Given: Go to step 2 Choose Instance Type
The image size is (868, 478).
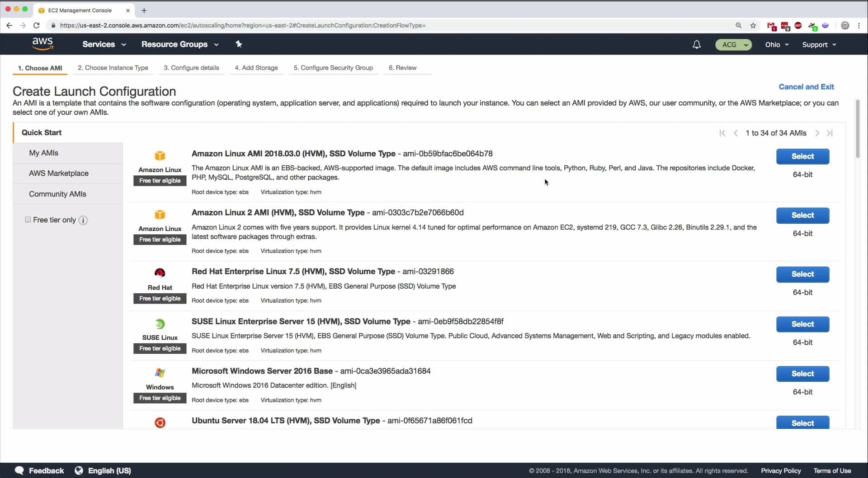Looking at the screenshot, I should tap(113, 68).
